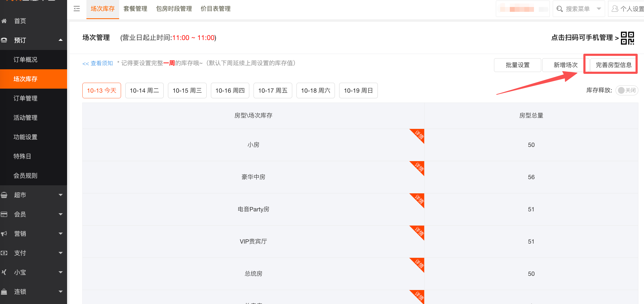Image resolution: width=644 pixels, height=304 pixels.
Task: Click the sidebar collapse hamburger icon
Action: (77, 9)
